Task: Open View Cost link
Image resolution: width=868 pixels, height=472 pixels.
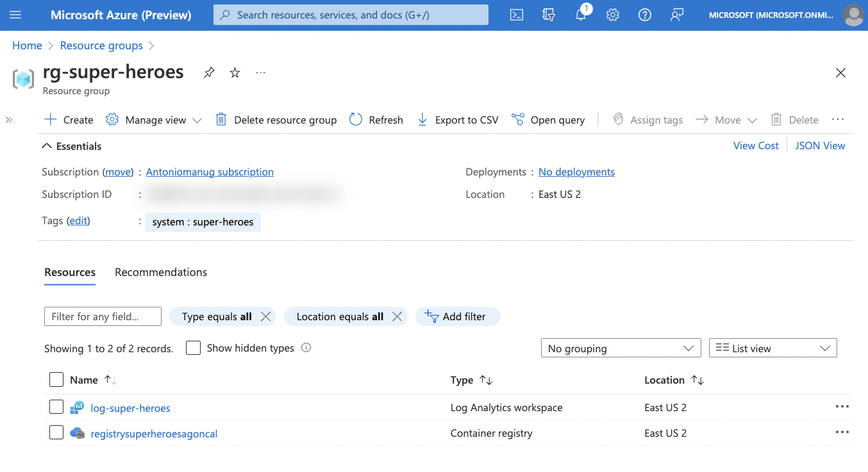Action: coord(756,145)
